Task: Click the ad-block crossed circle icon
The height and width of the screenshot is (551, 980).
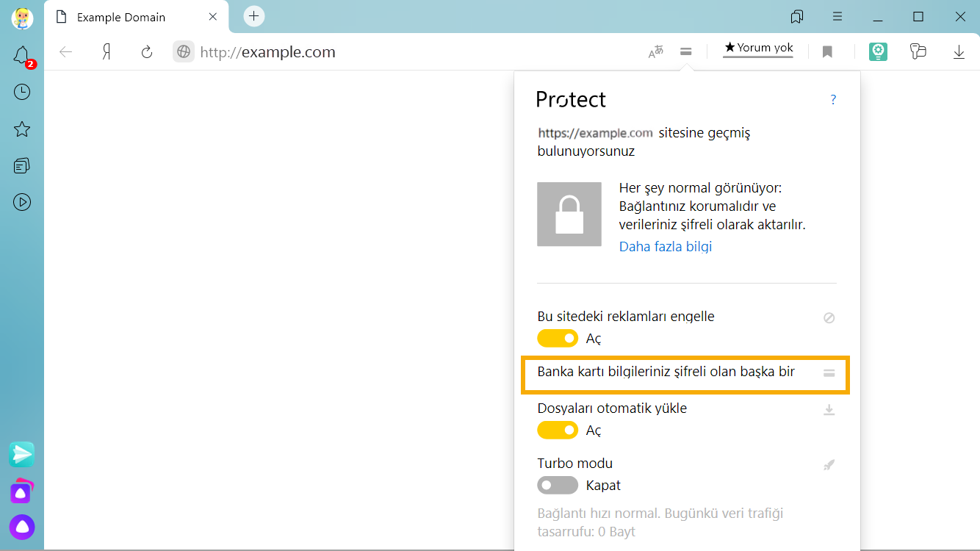Action: coord(829,318)
